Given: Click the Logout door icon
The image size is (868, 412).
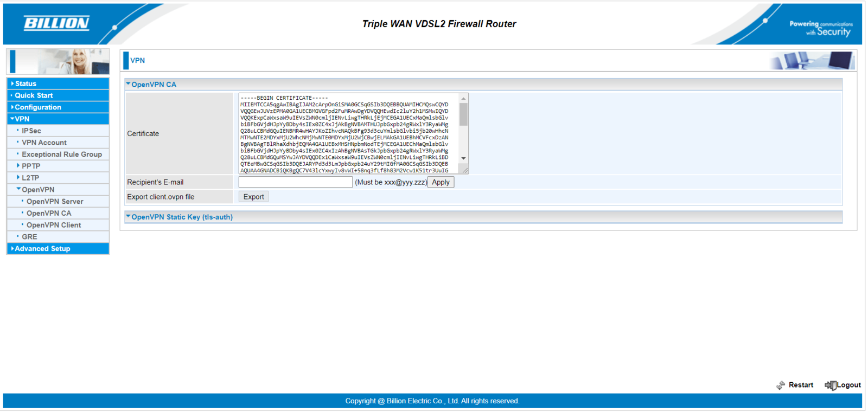Looking at the screenshot, I should point(830,385).
